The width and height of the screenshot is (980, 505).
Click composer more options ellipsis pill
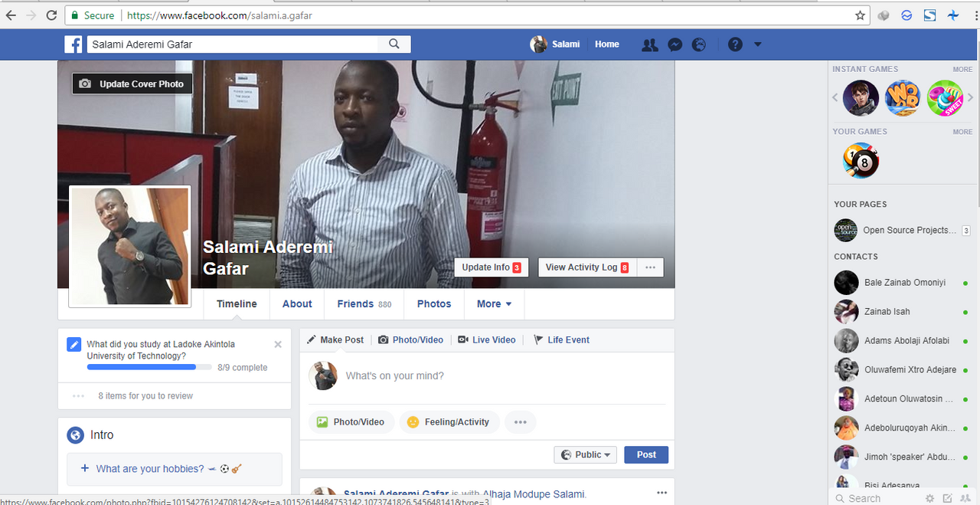521,422
